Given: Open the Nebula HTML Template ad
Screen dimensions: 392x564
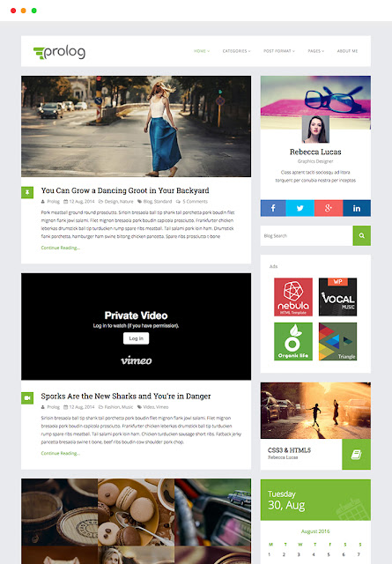Looking at the screenshot, I should click(x=293, y=297).
